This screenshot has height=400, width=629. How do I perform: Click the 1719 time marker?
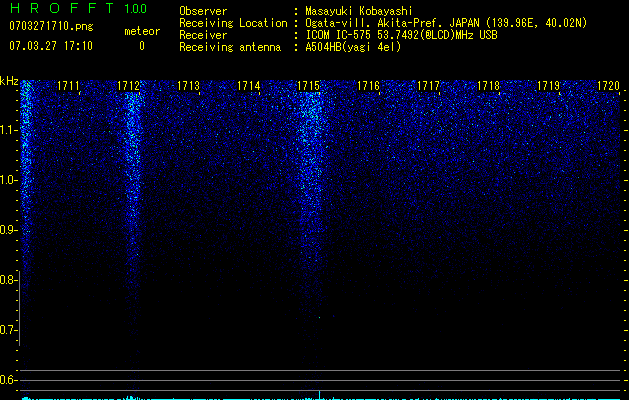click(548, 86)
